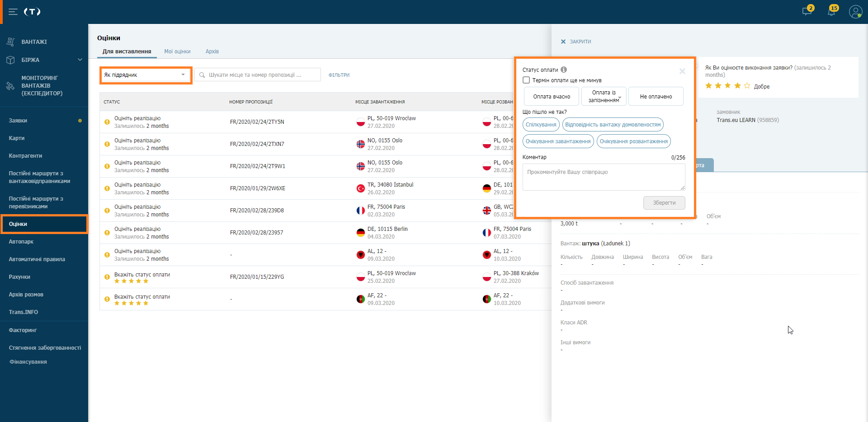
Task: Open the Як підрядник dropdown
Action: [x=145, y=75]
